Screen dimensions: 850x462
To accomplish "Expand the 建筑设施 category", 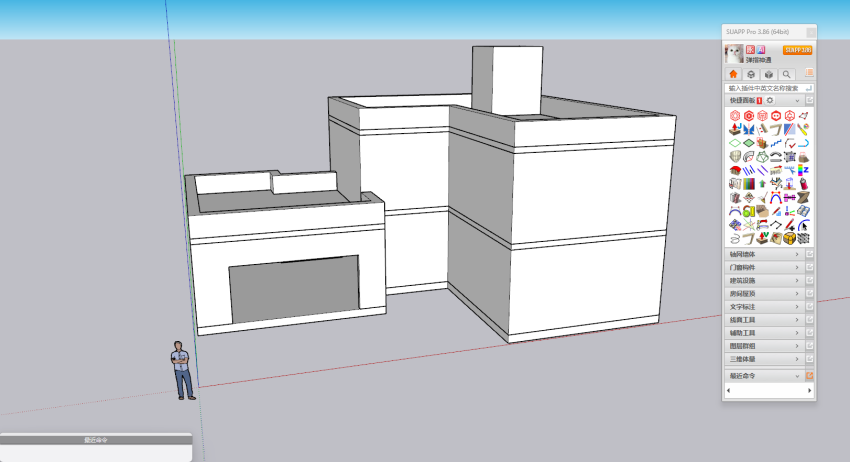I will (764, 280).
